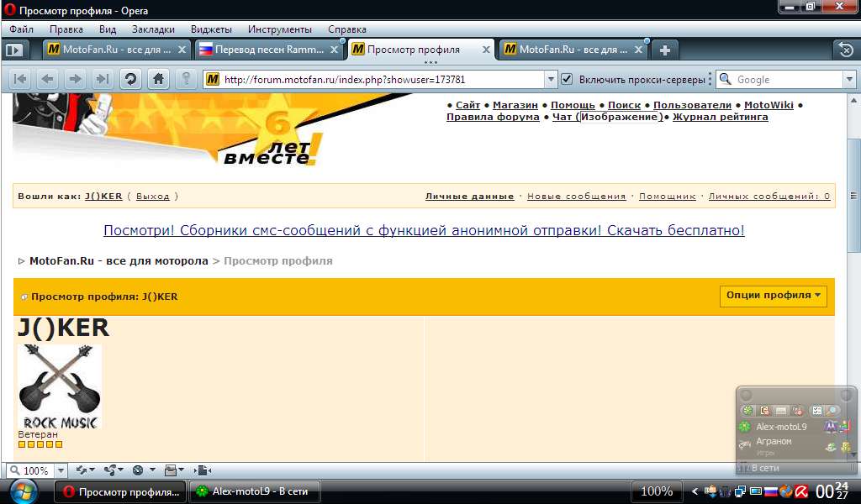Reload the page with the refresh button
The height and width of the screenshot is (504, 861).
pos(130,80)
